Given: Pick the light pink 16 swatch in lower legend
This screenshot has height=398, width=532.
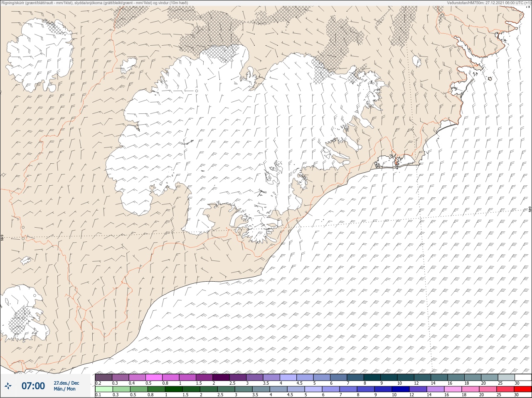Looking at the screenshot, I should (x=453, y=389).
